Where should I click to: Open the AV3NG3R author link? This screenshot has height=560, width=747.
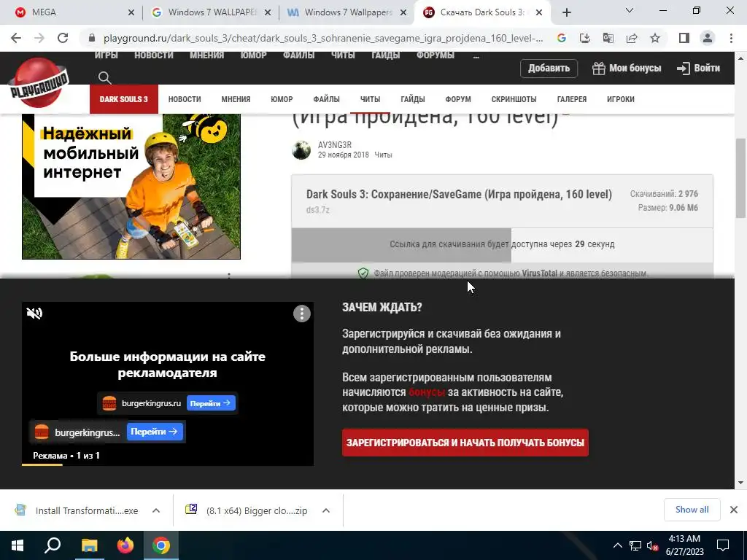point(335,145)
